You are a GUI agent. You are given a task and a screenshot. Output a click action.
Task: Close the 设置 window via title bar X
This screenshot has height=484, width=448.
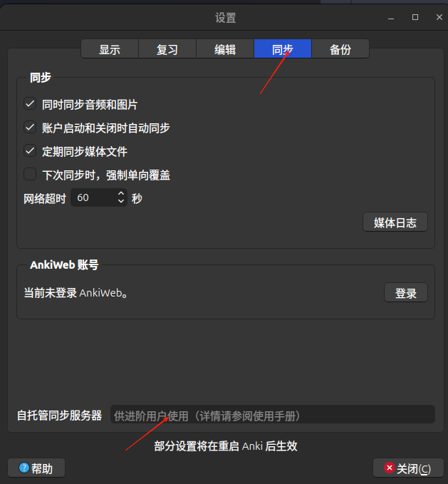point(439,17)
